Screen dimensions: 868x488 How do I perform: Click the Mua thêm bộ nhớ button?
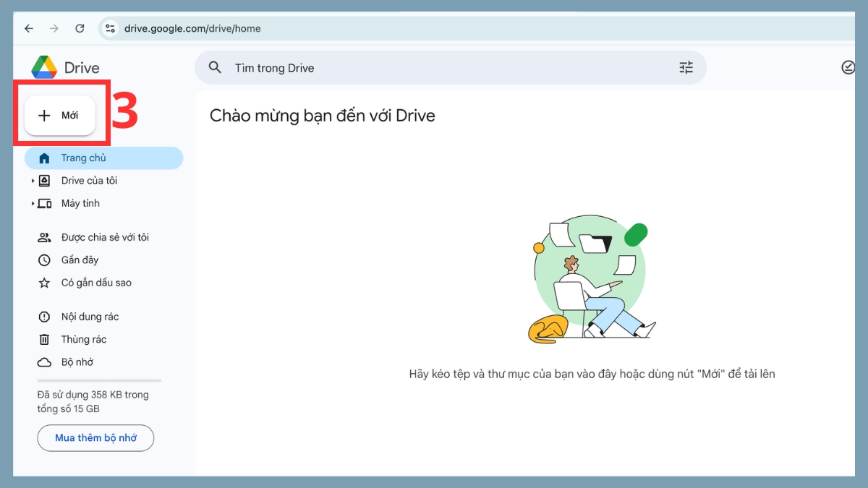pyautogui.click(x=95, y=438)
